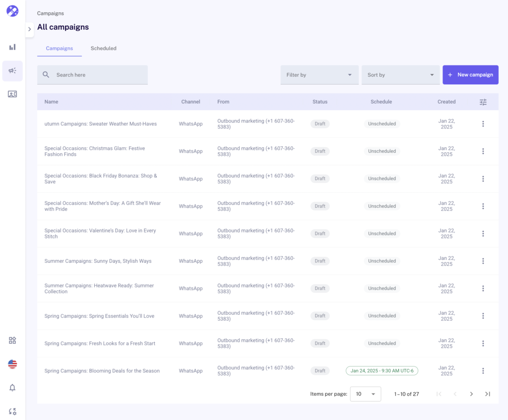Click the campaigns megaphone sidebar icon

pos(12,71)
